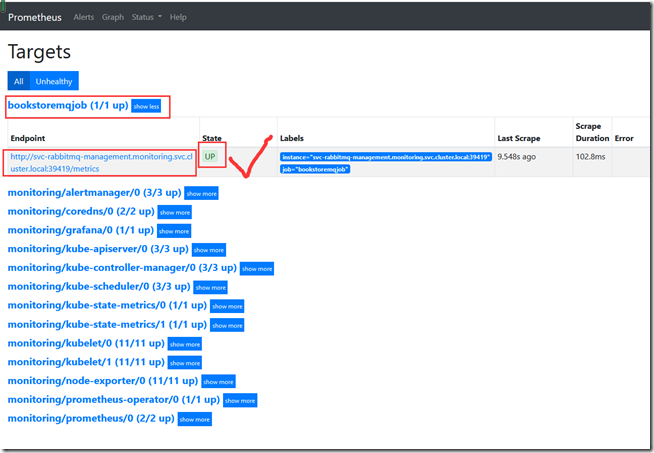This screenshot has width=654, height=453.
Task: Click the Scrape Duration column header
Action: [x=592, y=132]
